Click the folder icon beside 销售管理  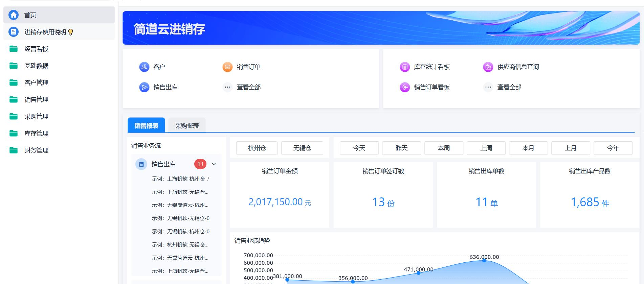pyautogui.click(x=14, y=99)
